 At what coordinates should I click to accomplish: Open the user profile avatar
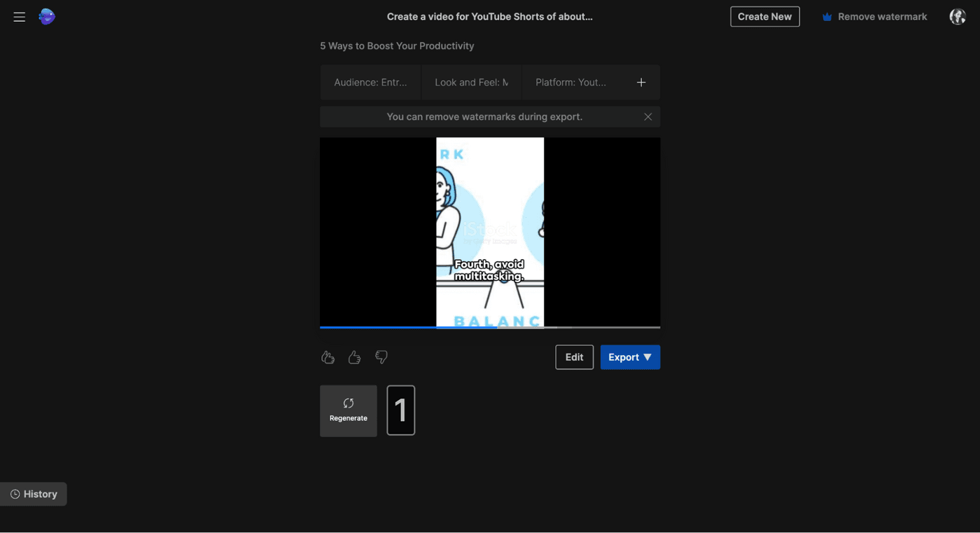tap(957, 17)
